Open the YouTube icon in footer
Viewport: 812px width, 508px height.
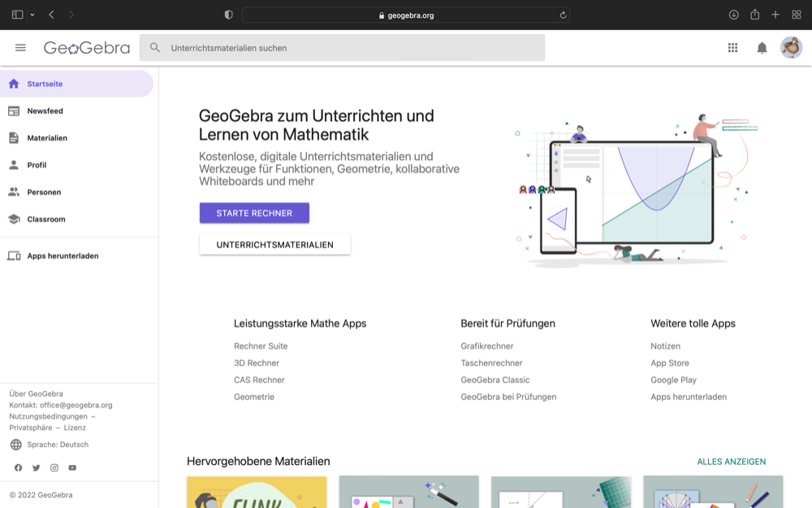click(72, 467)
